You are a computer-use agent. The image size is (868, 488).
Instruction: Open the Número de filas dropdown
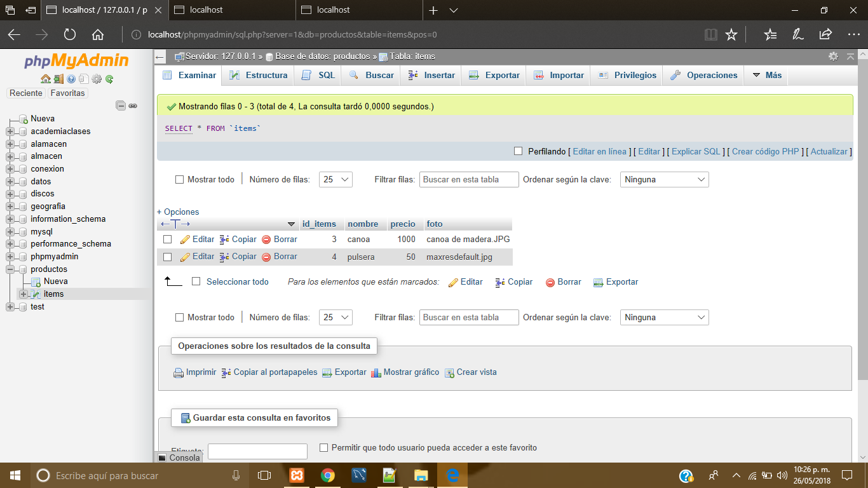pyautogui.click(x=336, y=179)
